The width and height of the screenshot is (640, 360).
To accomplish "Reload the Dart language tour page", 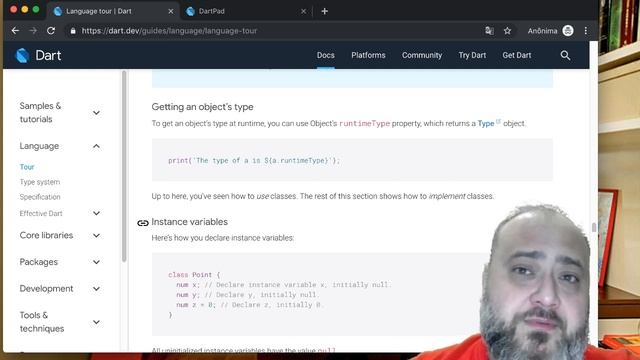I will [x=51, y=31].
